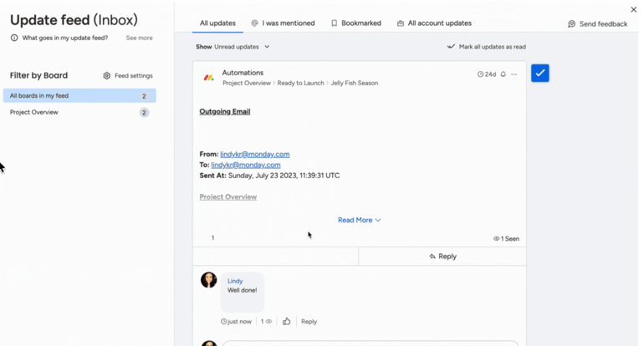The image size is (644, 346).
Task: Filter feed by Project Overview board
Action: tap(79, 113)
